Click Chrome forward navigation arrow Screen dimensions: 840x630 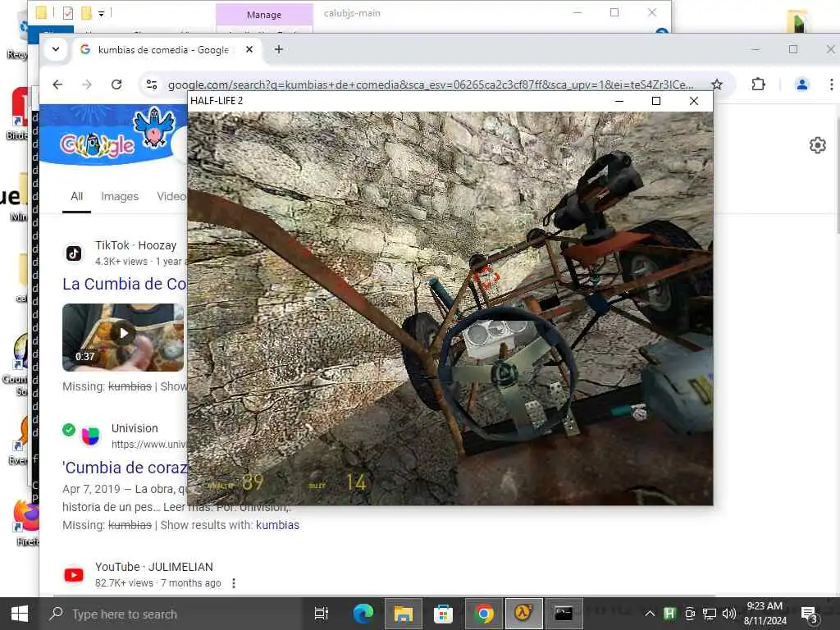click(87, 84)
